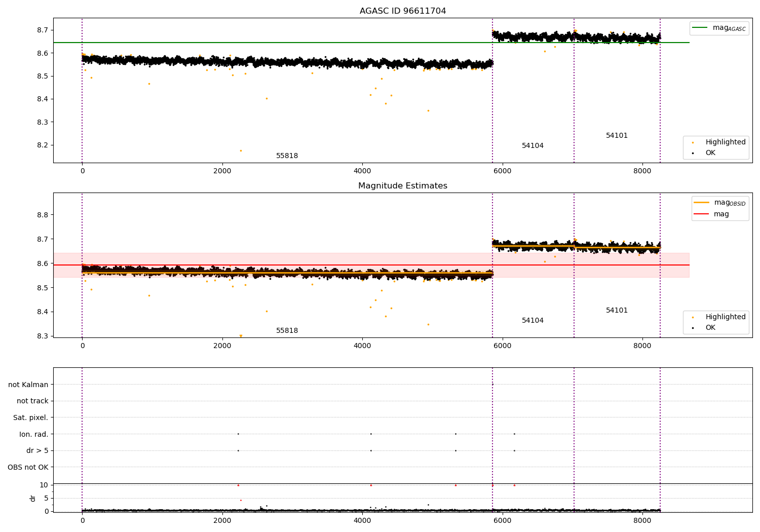Screen dimensions: 760x532
Task: Click 'OK' in the top plot legend
Action: 710,153
